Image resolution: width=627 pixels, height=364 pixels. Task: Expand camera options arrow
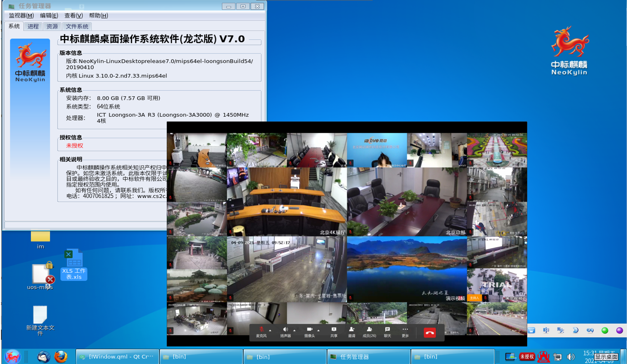point(318,330)
